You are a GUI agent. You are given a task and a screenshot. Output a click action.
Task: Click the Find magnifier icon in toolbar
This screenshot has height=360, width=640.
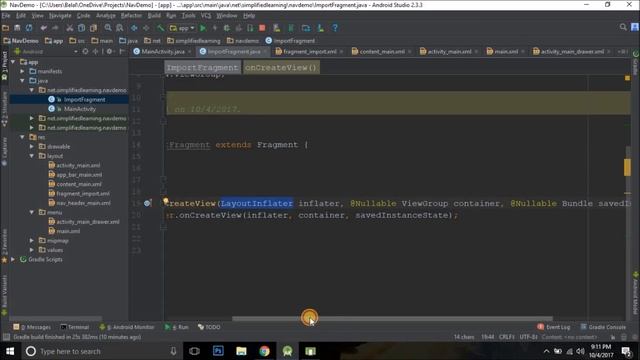click(108, 28)
